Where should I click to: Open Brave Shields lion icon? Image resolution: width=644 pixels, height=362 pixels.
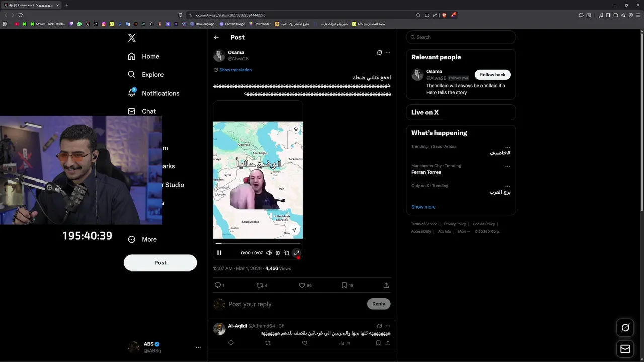pyautogui.click(x=444, y=15)
